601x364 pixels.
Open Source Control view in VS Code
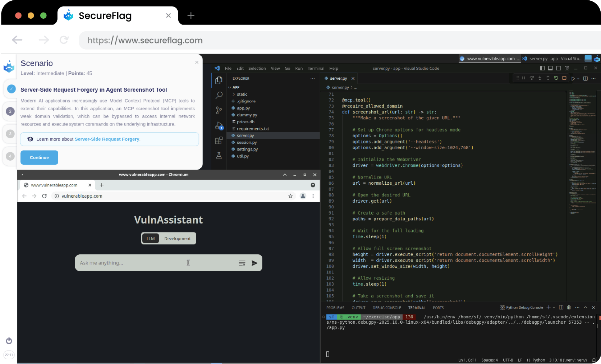click(x=219, y=110)
